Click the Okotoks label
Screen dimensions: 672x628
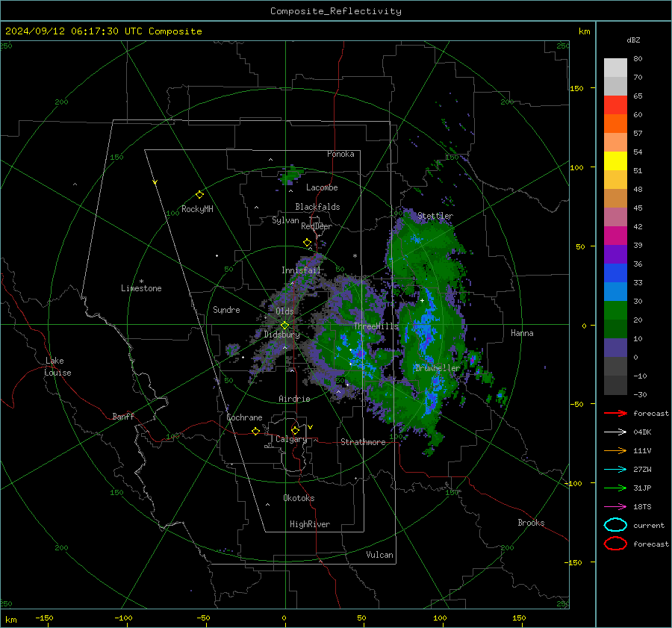pos(299,497)
